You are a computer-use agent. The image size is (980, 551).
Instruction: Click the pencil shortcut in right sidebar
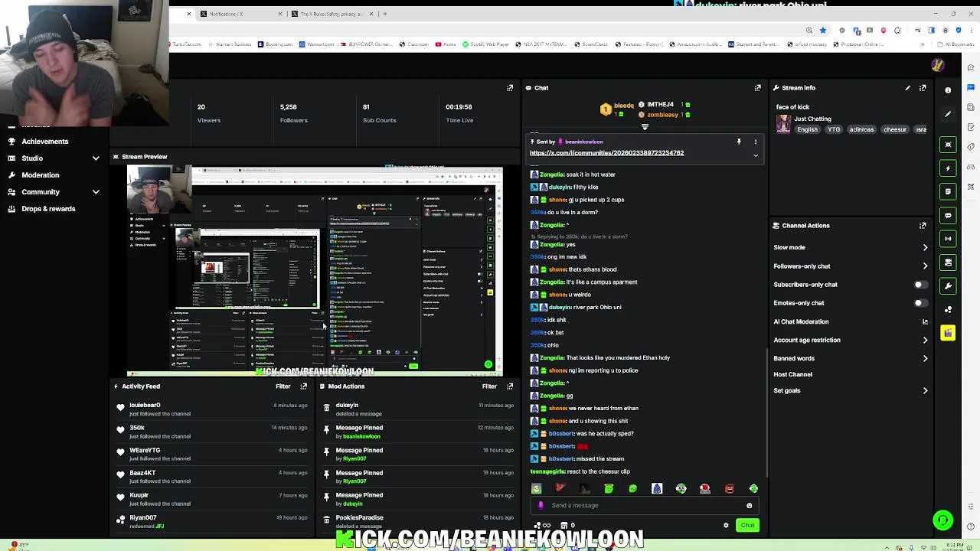pos(948,114)
